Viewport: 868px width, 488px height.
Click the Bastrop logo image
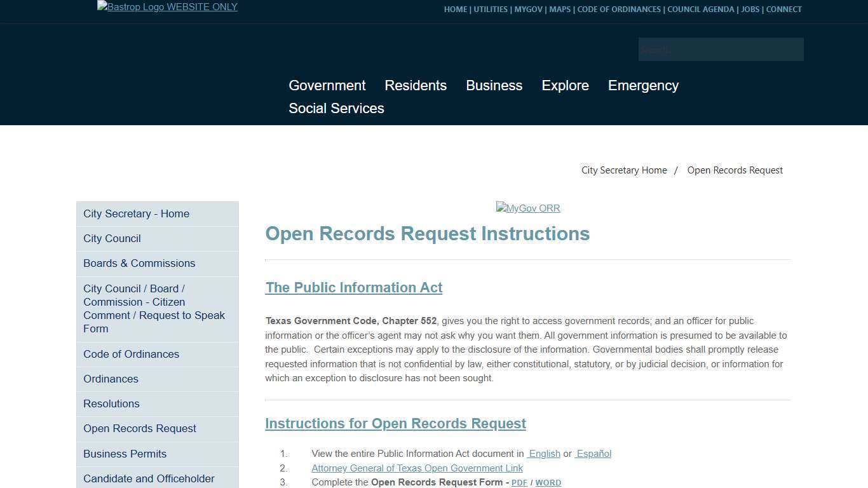tap(167, 7)
